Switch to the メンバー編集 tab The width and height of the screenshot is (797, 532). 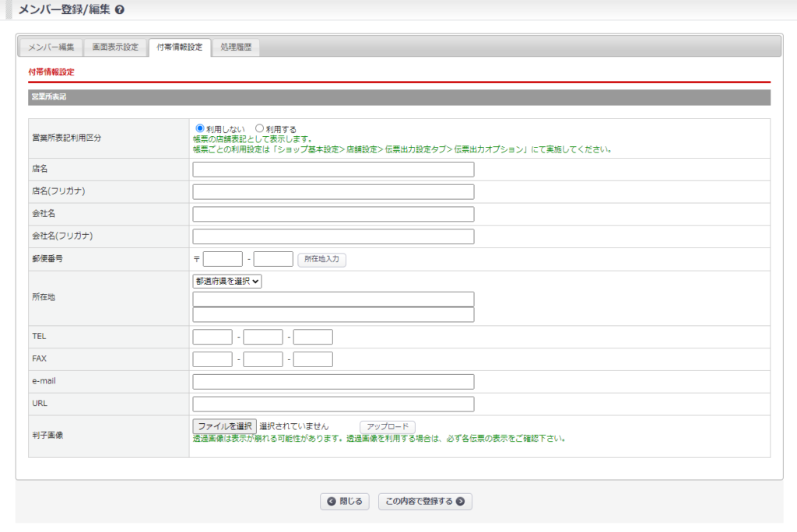(51, 47)
